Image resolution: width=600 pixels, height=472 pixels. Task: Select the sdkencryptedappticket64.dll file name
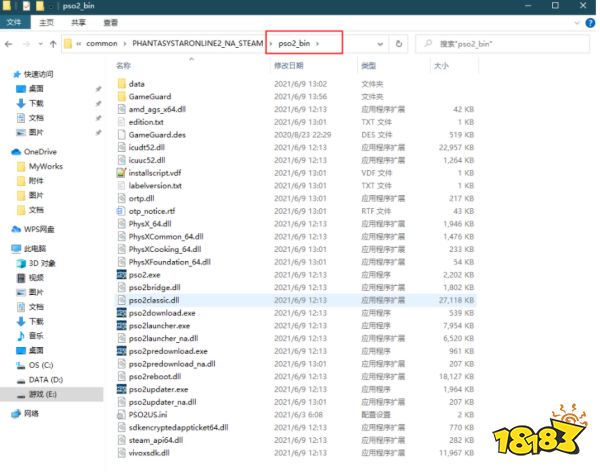[178, 427]
